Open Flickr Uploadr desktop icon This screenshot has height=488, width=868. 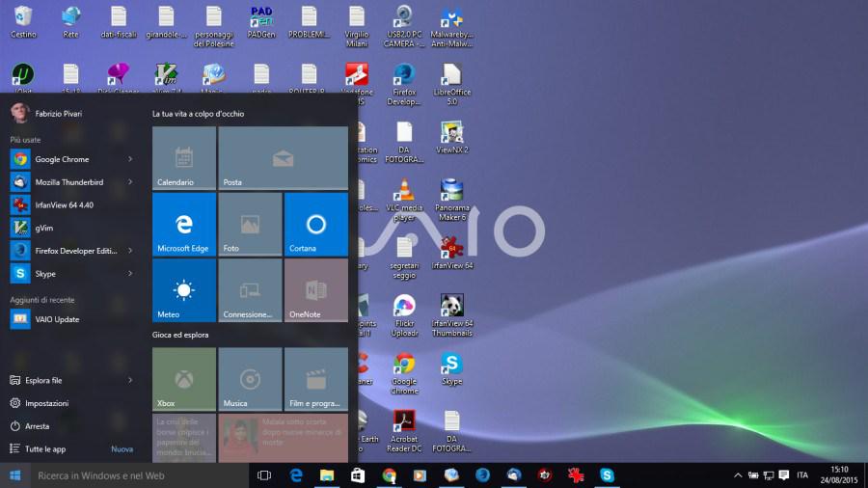click(404, 315)
